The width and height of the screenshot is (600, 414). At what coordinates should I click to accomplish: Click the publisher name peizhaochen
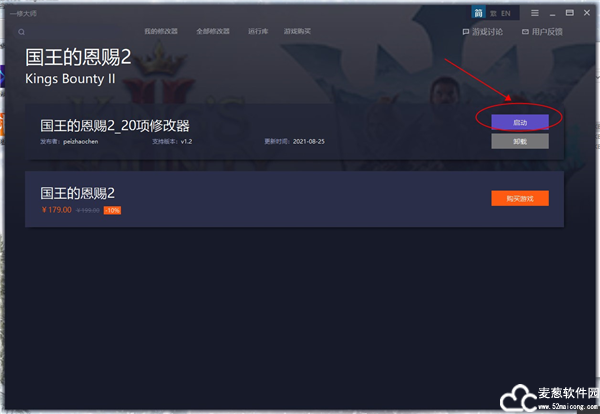(x=81, y=142)
